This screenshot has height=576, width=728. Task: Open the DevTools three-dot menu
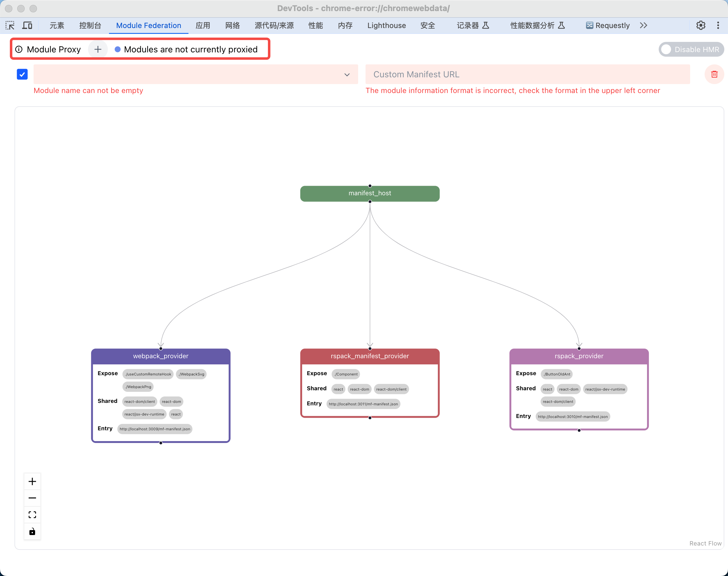coord(718,25)
